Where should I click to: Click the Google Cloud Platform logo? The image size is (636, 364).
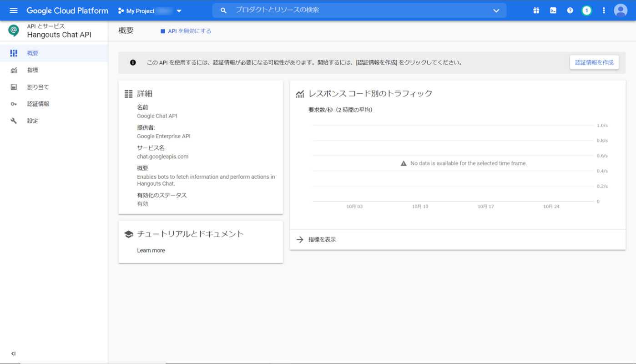click(x=67, y=10)
